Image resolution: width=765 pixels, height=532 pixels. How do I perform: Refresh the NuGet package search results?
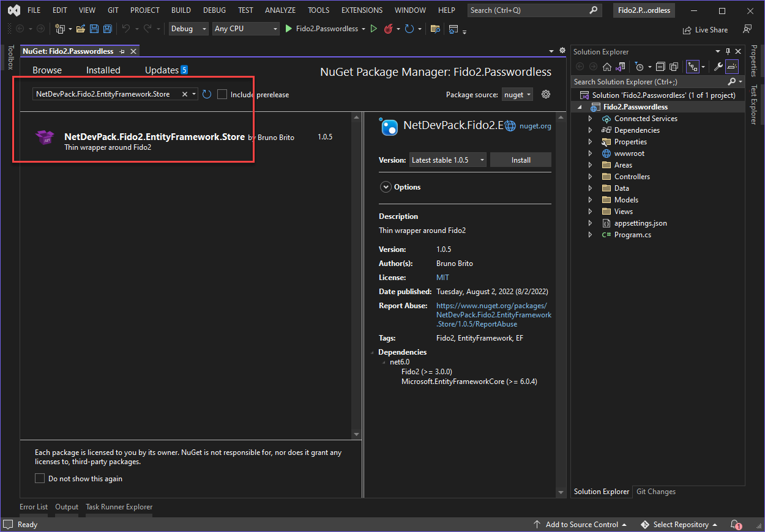[x=207, y=94]
